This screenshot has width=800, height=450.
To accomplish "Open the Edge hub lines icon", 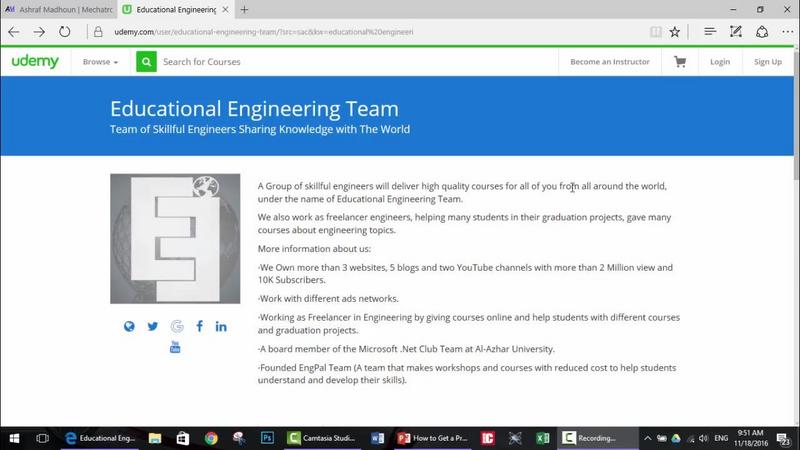I will click(x=710, y=32).
